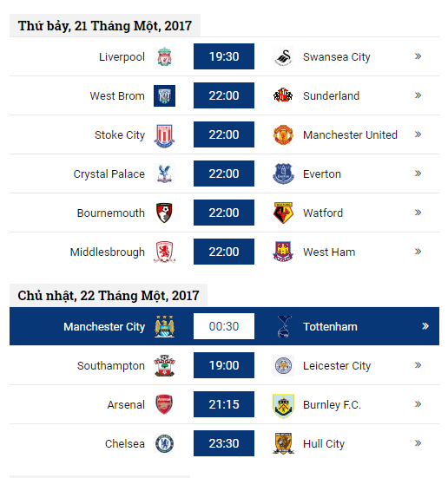Click the Swansea City swan logo
Viewport: 448px width, 478px height.
283,56
